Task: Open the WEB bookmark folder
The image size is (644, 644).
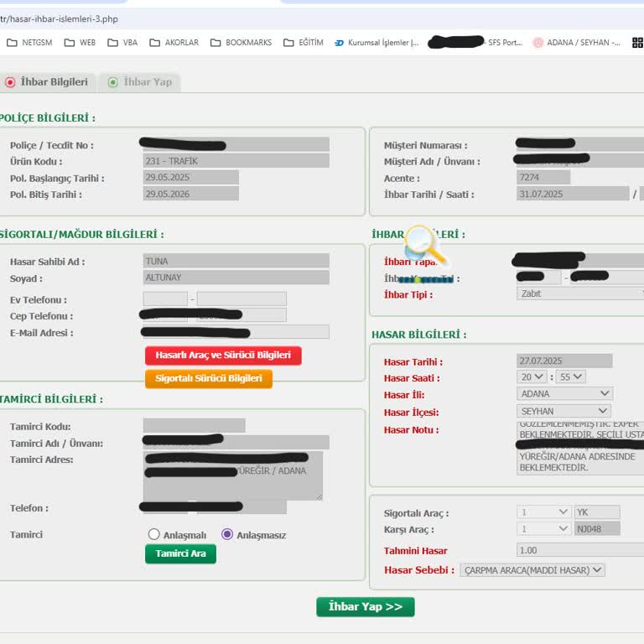Action: 80,43
